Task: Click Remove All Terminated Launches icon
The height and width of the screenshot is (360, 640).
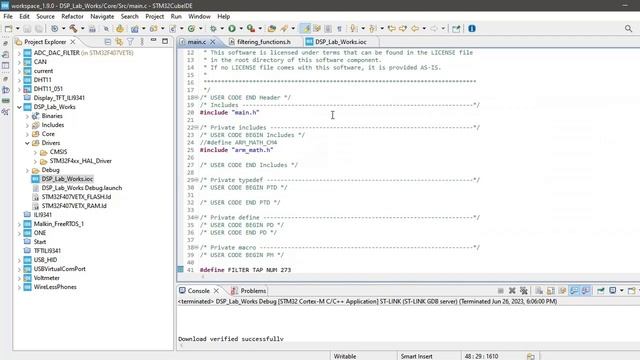Action: click(524, 291)
